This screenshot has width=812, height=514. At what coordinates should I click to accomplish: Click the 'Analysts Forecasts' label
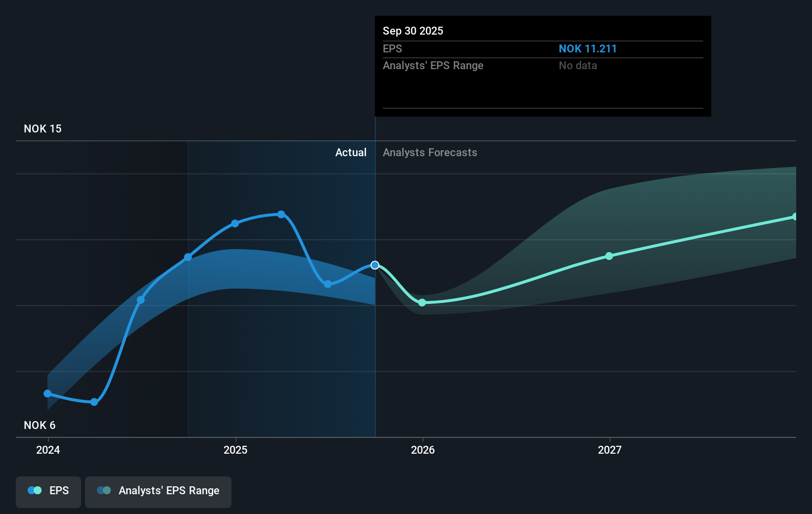tap(430, 152)
